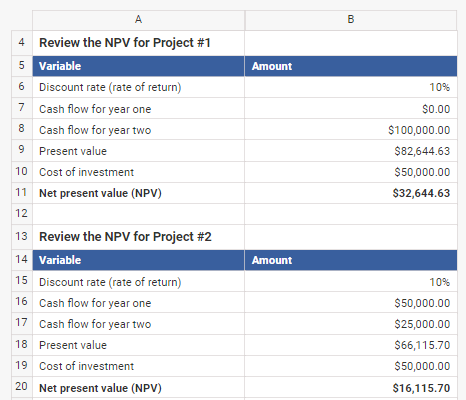Select row 20 header
This screenshot has height=400, width=466.
(22, 387)
